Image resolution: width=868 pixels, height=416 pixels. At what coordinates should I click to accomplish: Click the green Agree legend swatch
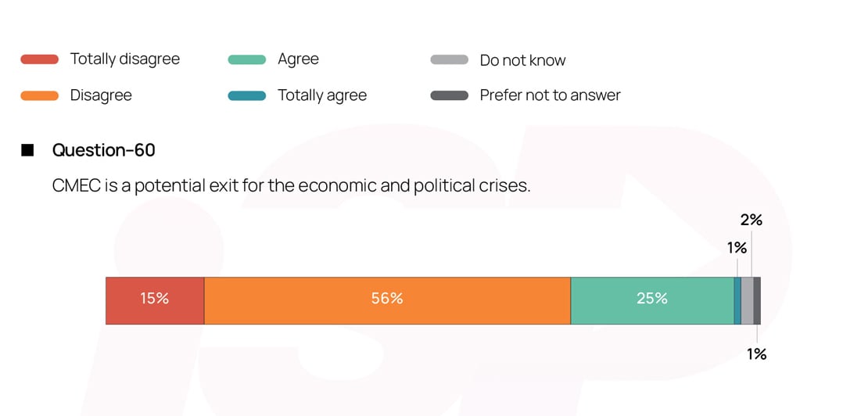coord(247,59)
